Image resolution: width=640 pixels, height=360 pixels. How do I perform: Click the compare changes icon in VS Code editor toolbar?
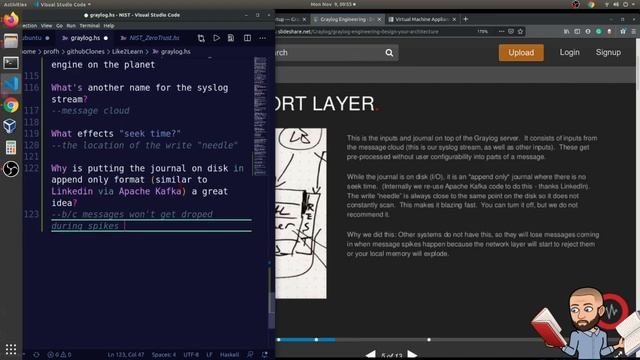[201, 38]
